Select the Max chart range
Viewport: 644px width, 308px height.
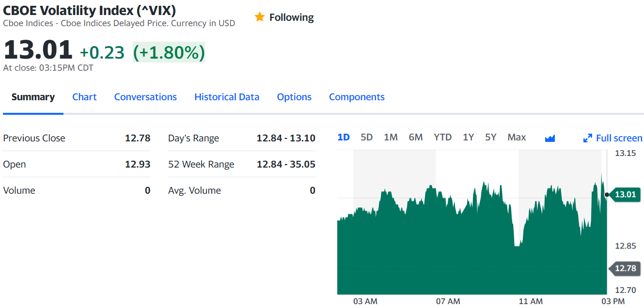(517, 137)
